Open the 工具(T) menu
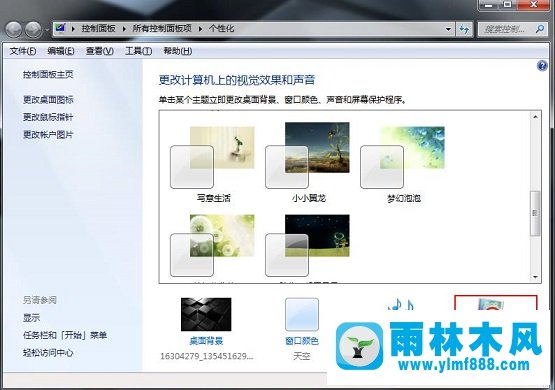Screen dimensions: 555x390 (138, 51)
